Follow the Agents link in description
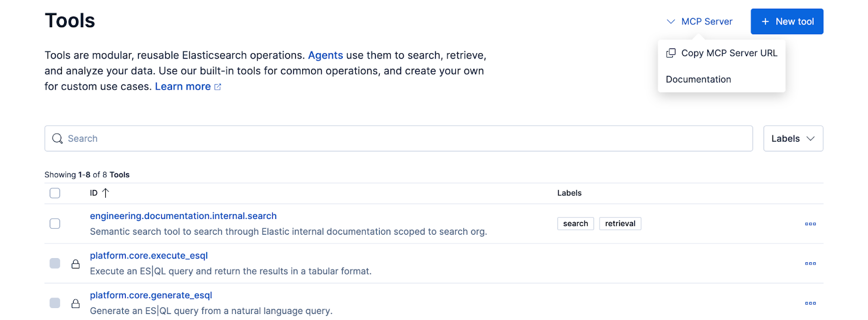Image resolution: width=868 pixels, height=320 pixels. [x=325, y=55]
